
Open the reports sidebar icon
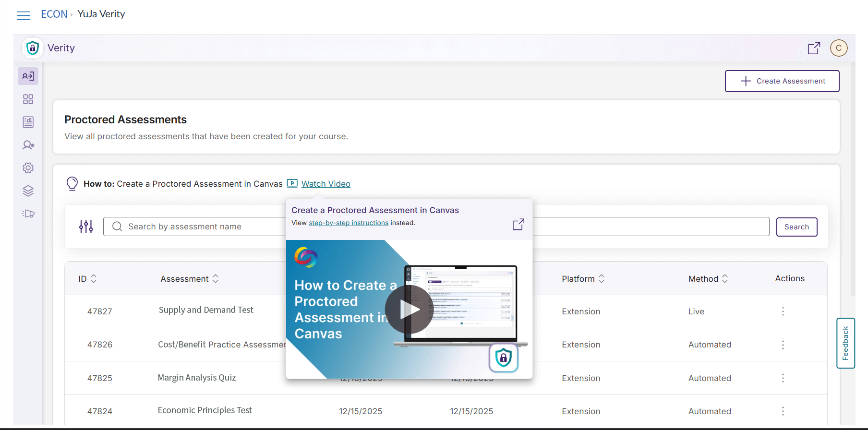(28, 122)
